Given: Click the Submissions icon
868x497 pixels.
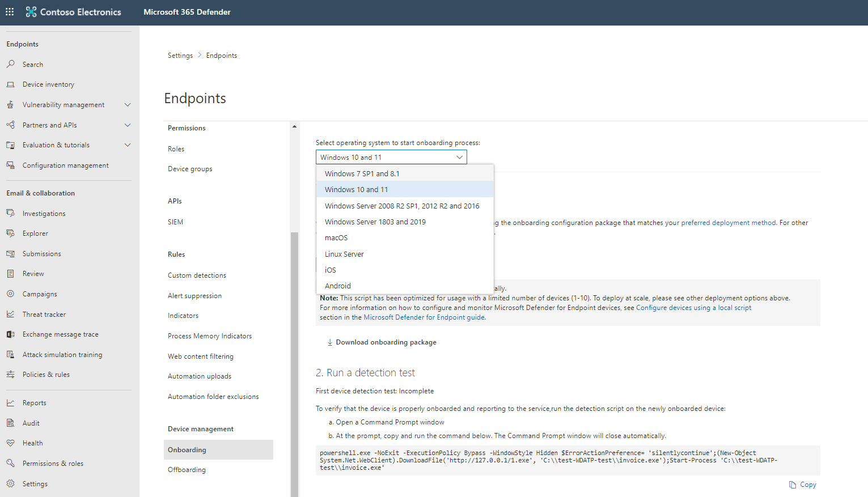Looking at the screenshot, I should click(x=10, y=254).
